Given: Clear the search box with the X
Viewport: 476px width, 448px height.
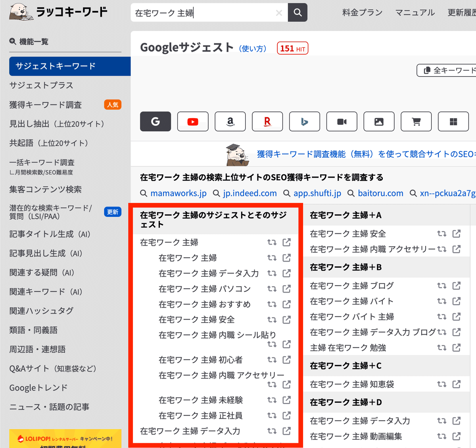Looking at the screenshot, I should [279, 13].
